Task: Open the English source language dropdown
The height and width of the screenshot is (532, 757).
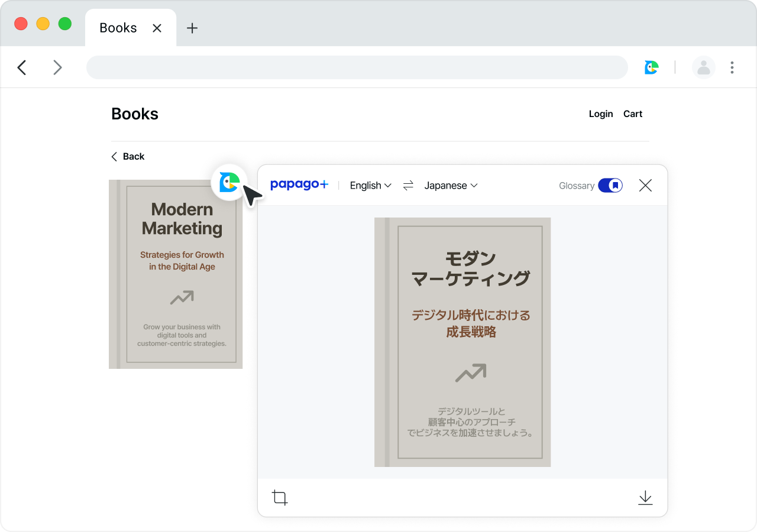Action: coord(370,186)
